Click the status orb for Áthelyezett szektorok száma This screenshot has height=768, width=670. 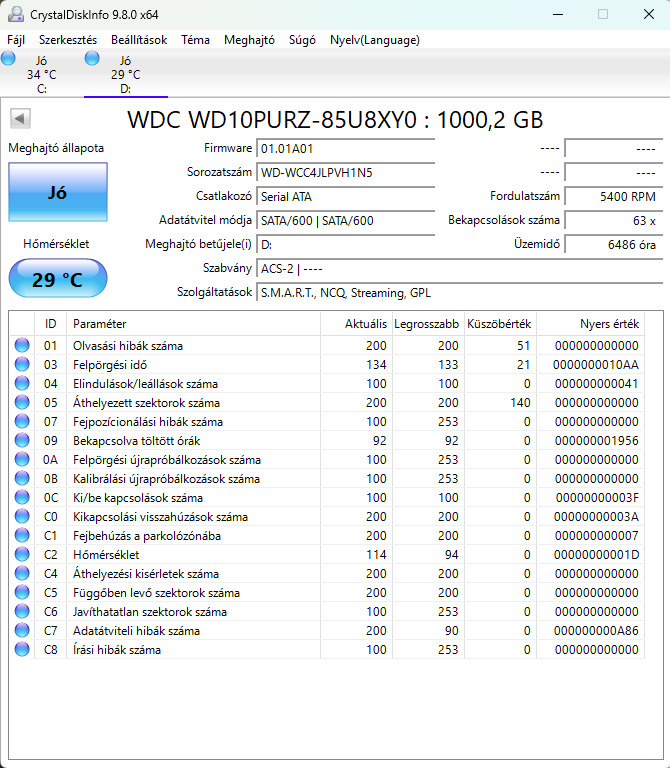[22, 402]
